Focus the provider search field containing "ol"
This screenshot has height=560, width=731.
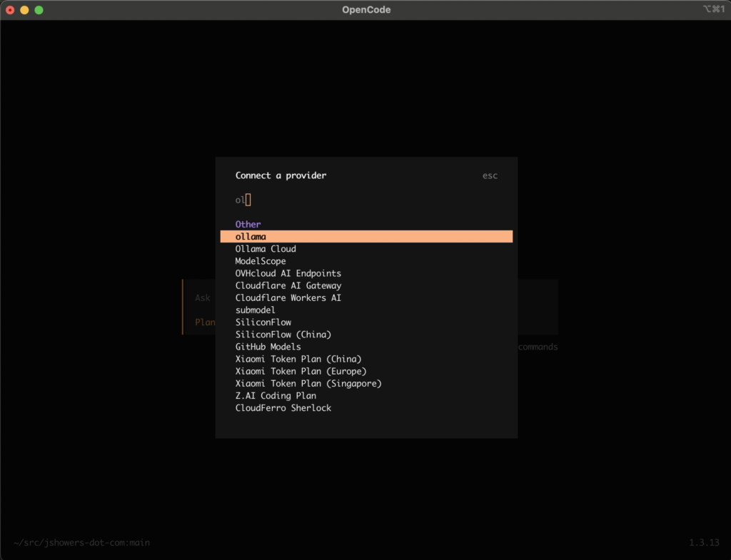[357, 200]
